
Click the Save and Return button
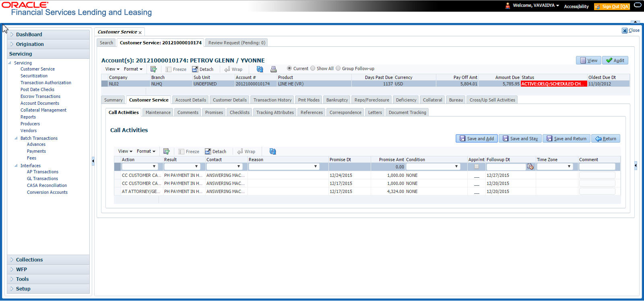[x=566, y=139]
